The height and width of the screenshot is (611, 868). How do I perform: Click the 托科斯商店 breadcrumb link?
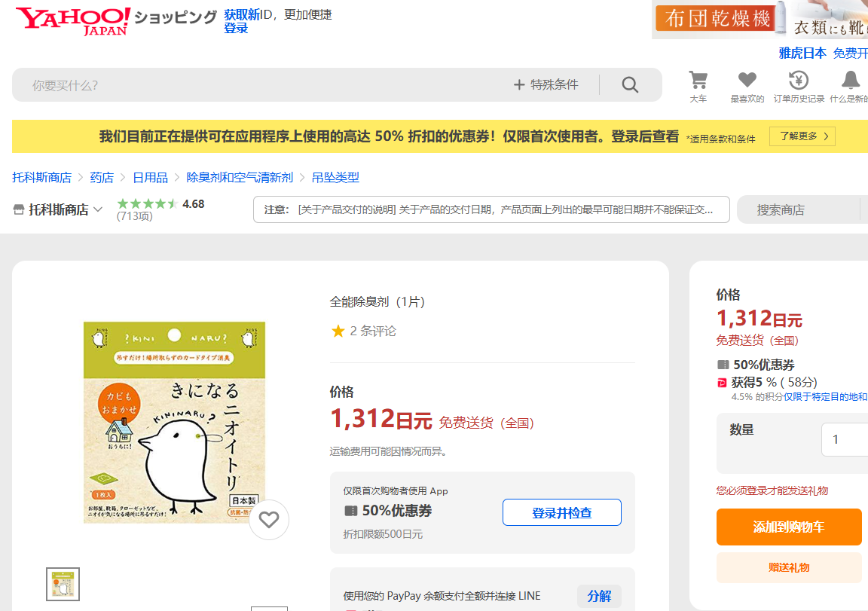click(x=42, y=178)
